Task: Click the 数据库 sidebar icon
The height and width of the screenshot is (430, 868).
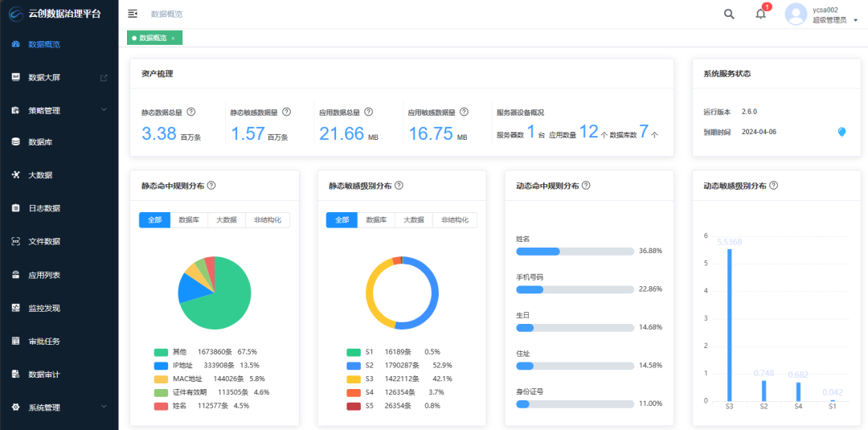Action: click(15, 142)
